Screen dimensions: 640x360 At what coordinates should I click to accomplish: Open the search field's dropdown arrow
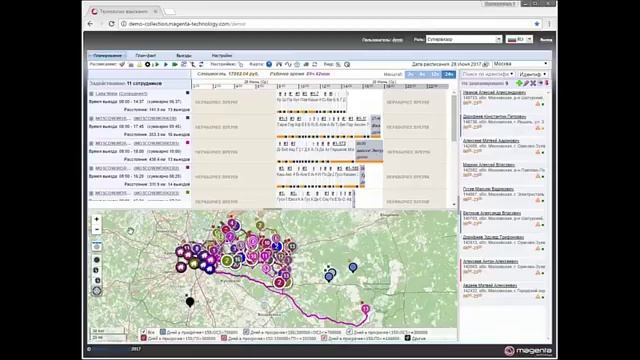[511, 74]
